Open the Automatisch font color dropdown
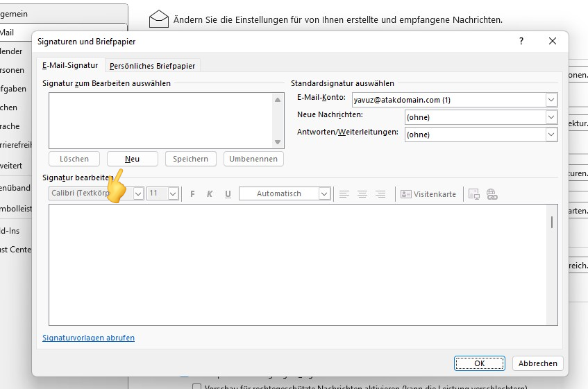 click(324, 193)
